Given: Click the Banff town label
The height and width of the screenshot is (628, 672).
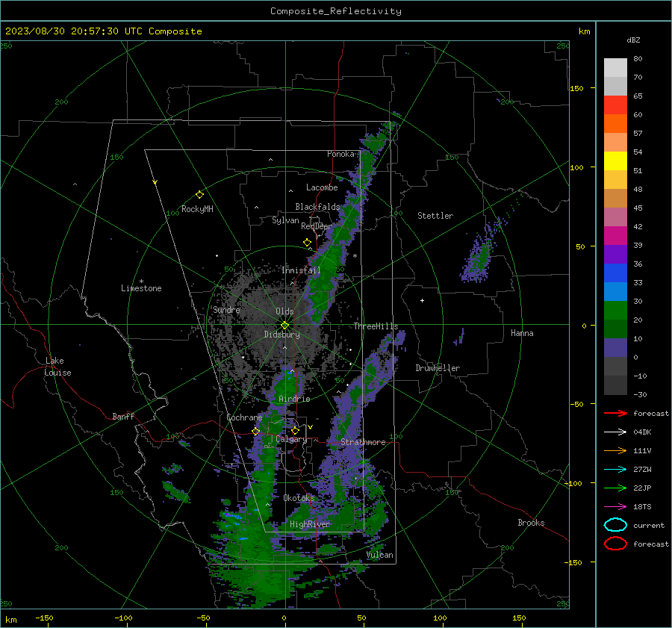Looking at the screenshot, I should pyautogui.click(x=123, y=417).
